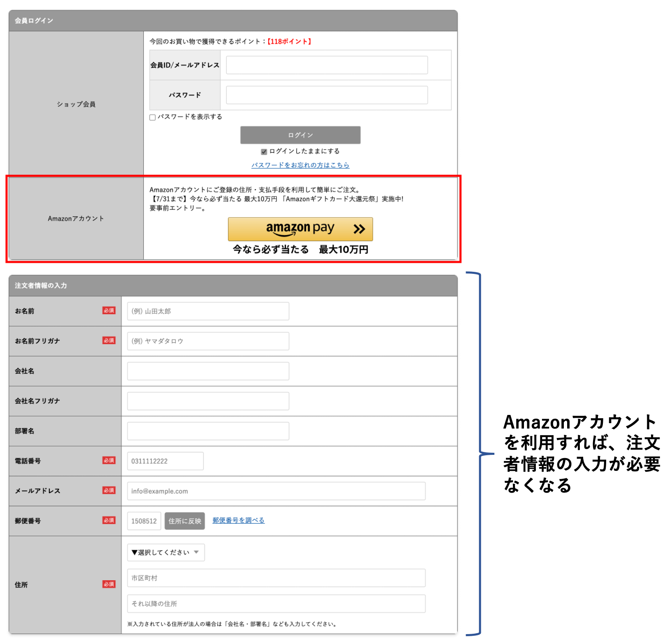Click the 必須 badge beside 住所

pyautogui.click(x=109, y=584)
